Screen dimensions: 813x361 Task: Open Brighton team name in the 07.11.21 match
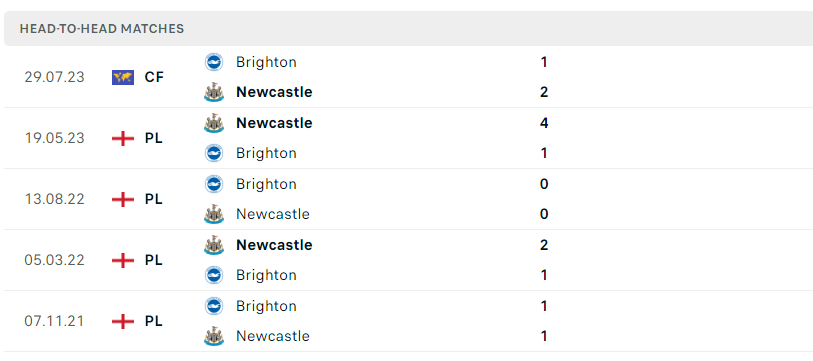[266, 306]
